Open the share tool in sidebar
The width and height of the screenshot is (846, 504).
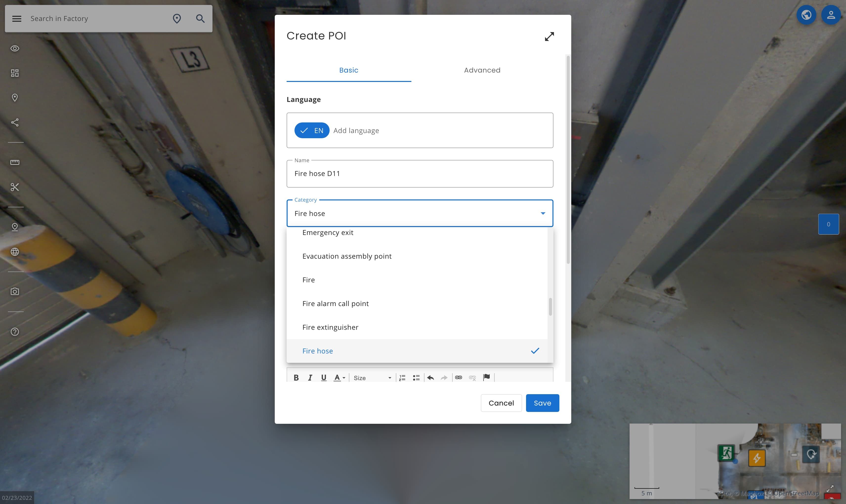15,122
